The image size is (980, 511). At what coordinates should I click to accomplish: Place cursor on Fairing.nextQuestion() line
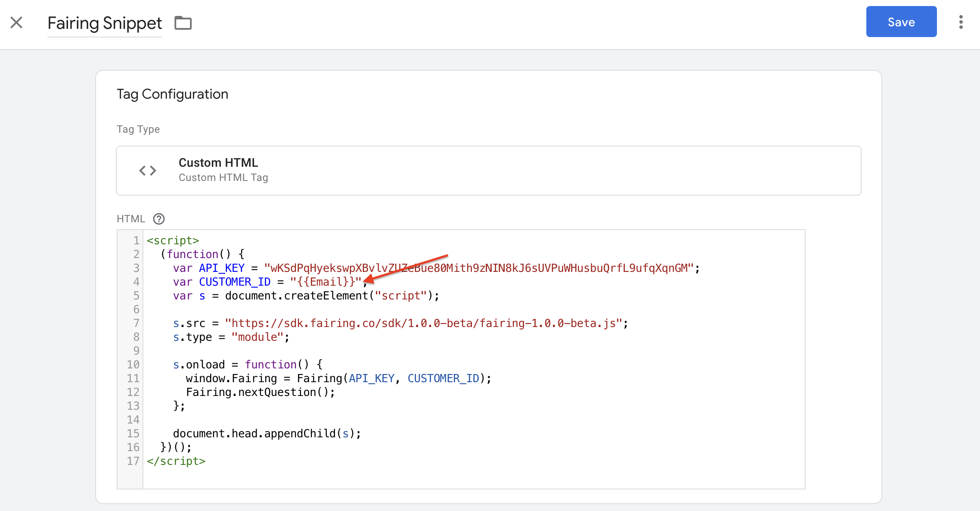260,392
